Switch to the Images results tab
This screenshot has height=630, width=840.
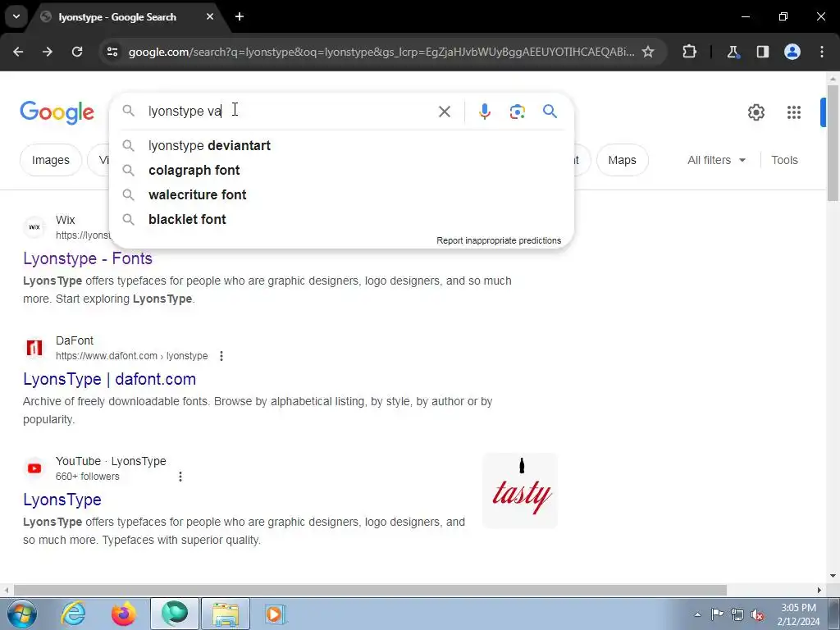click(x=50, y=160)
